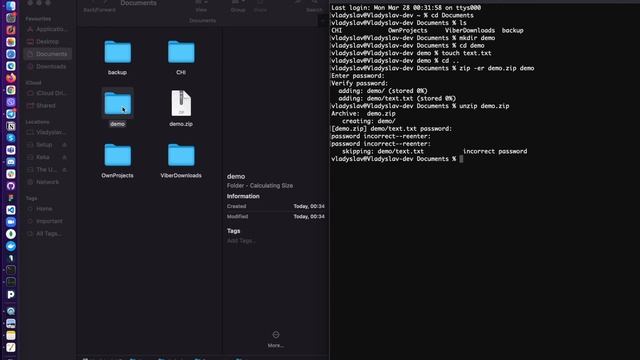Image resolution: width=640 pixels, height=360 pixels.
Task: Select the demo folder icon
Action: pyautogui.click(x=118, y=103)
